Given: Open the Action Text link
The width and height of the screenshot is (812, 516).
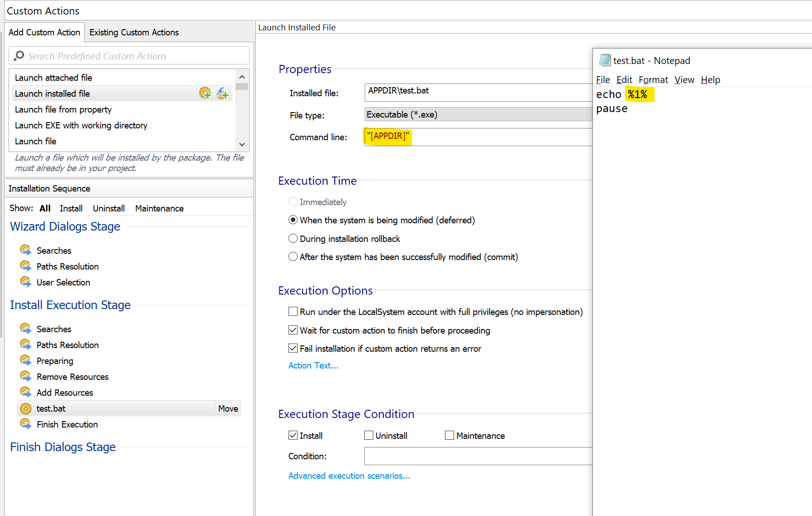Looking at the screenshot, I should pyautogui.click(x=313, y=365).
